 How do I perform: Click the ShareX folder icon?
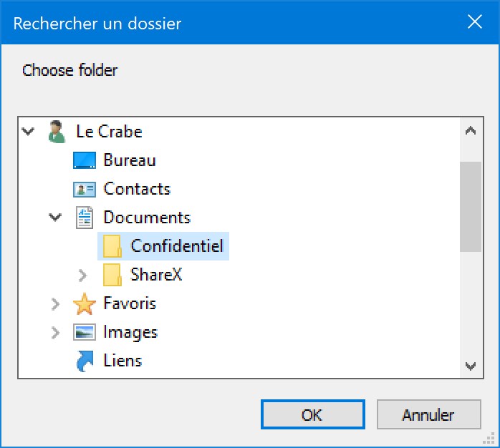click(x=112, y=275)
